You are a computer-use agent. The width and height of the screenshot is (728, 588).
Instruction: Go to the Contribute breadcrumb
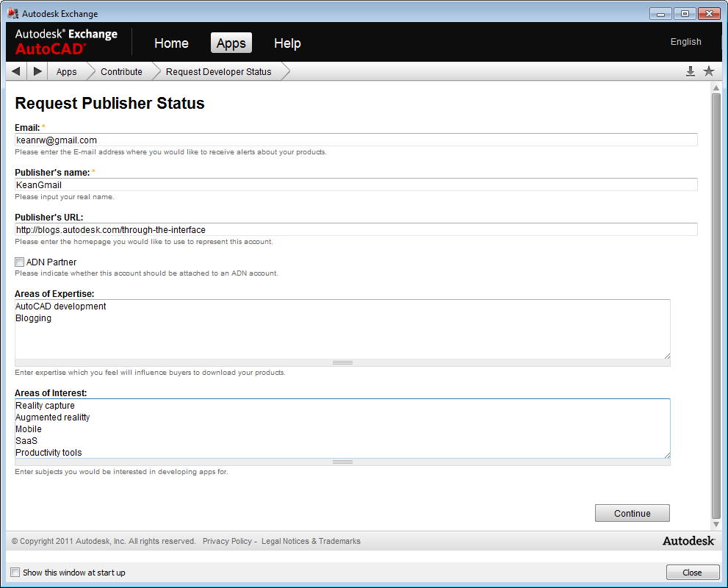coord(121,72)
